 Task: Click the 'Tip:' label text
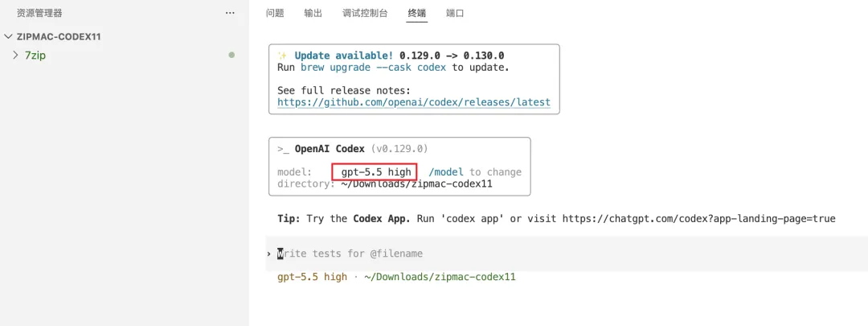tap(289, 218)
